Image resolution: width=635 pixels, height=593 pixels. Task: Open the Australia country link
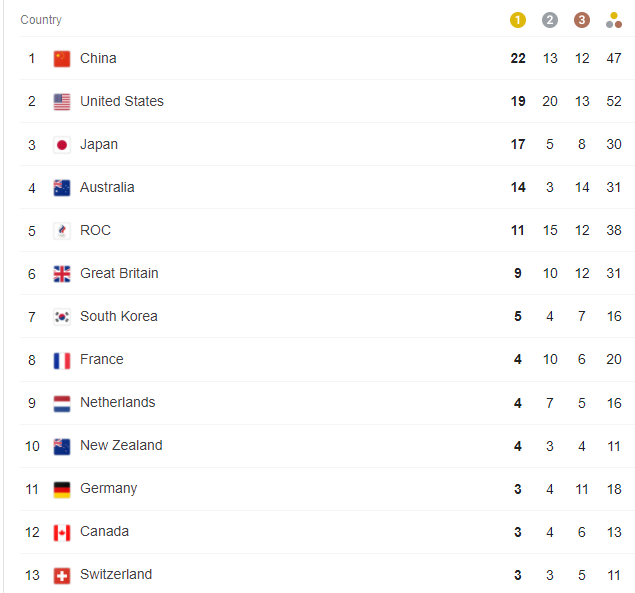pos(107,187)
